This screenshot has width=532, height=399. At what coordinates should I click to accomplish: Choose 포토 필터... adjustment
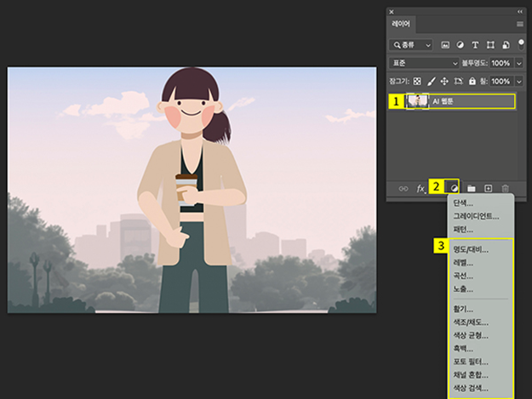coord(480,362)
